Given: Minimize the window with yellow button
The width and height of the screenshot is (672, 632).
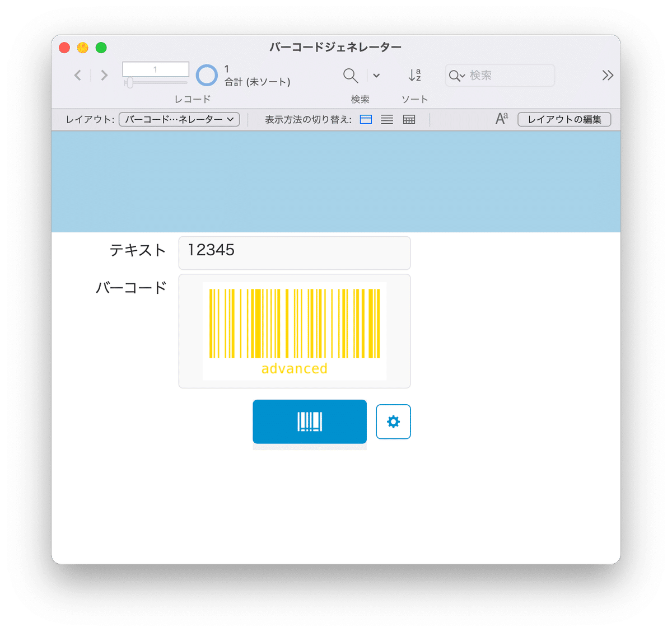Looking at the screenshot, I should point(83,48).
